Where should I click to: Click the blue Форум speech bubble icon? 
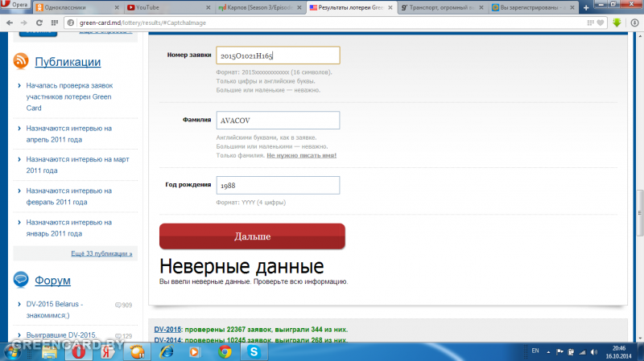click(x=22, y=280)
